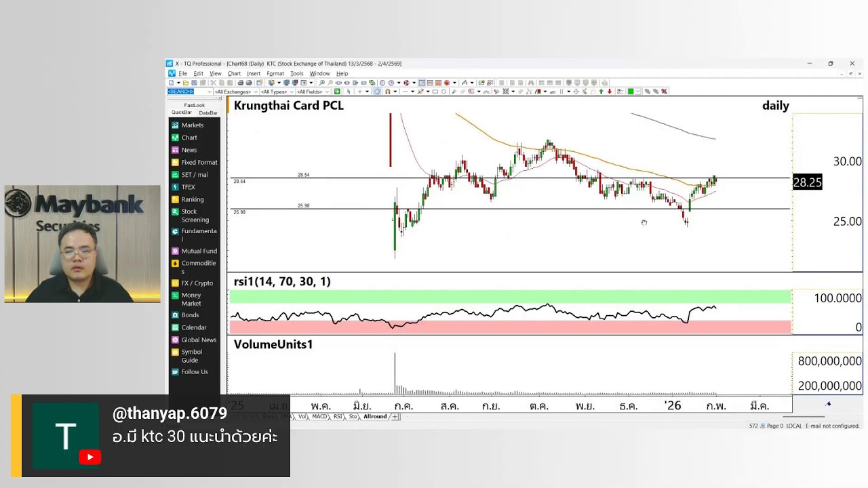Open the Edit menu

coord(198,73)
